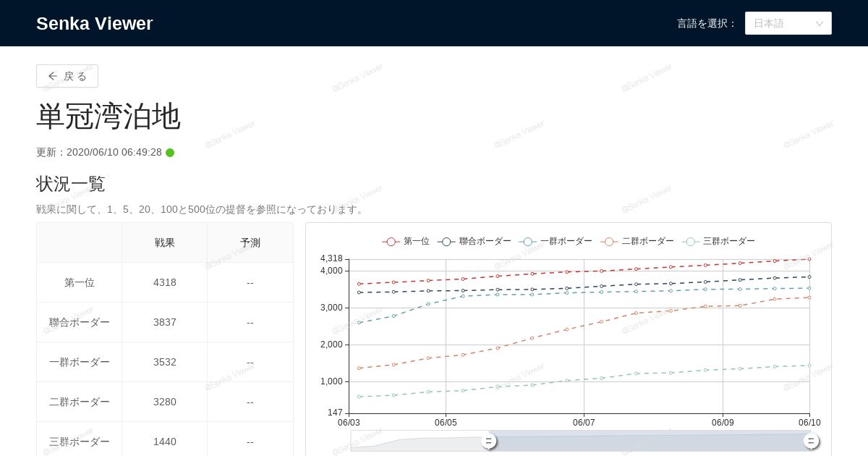868x456 pixels.
Task: Click the green update status dot
Action: [x=170, y=153]
